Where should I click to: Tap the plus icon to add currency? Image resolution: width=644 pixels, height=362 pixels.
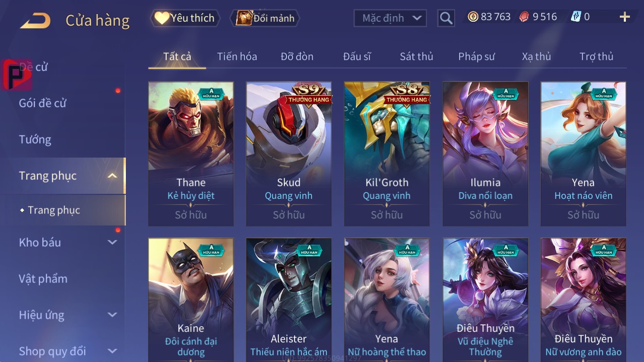coord(625,17)
